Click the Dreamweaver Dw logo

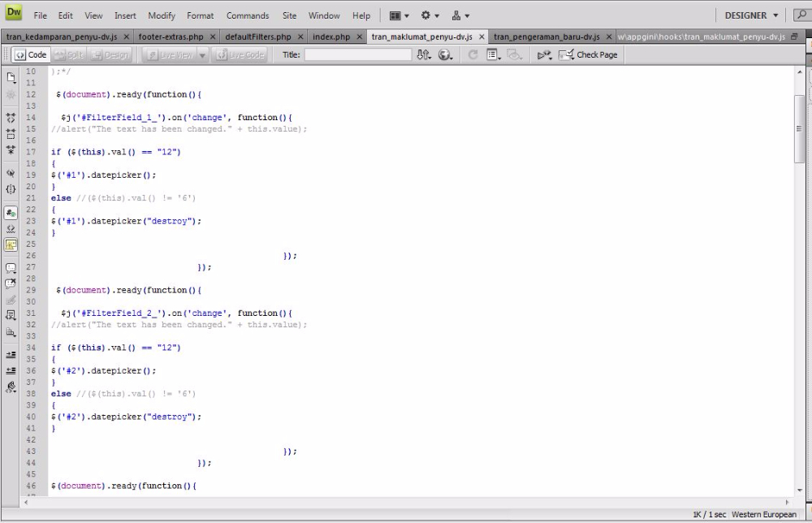pos(14,12)
